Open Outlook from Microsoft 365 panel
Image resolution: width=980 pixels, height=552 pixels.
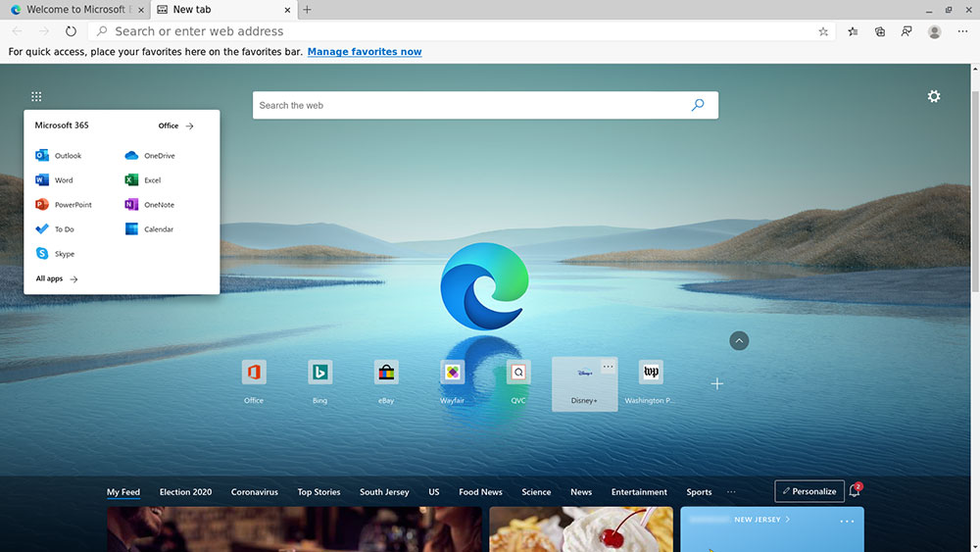point(58,156)
